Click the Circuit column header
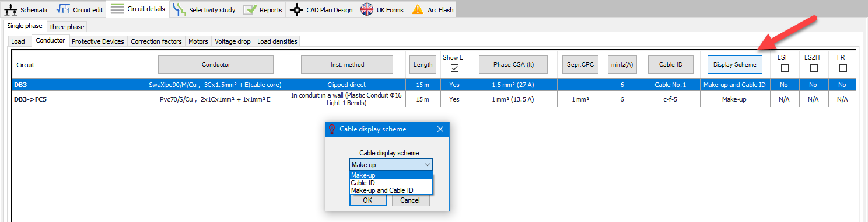Image resolution: width=868 pixels, height=222 pixels. click(78, 65)
